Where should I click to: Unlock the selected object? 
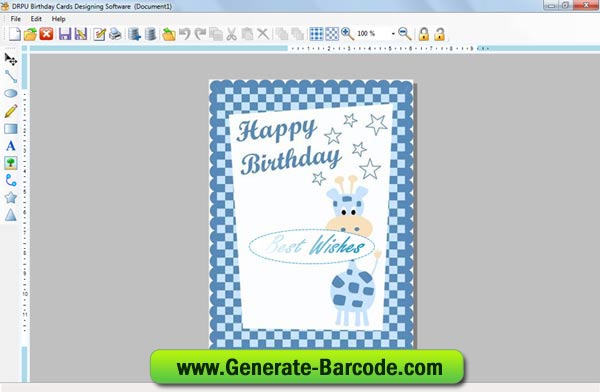pos(439,34)
